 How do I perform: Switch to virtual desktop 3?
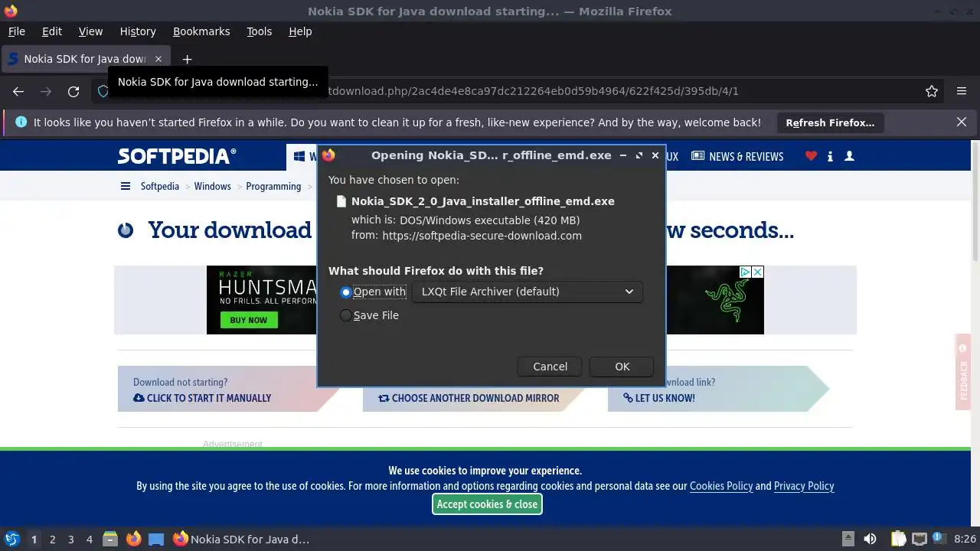[x=70, y=540]
